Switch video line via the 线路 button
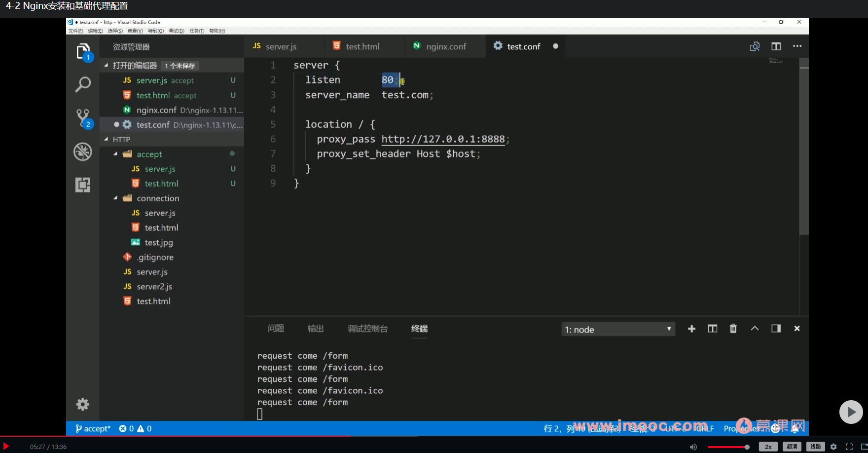 (816, 447)
